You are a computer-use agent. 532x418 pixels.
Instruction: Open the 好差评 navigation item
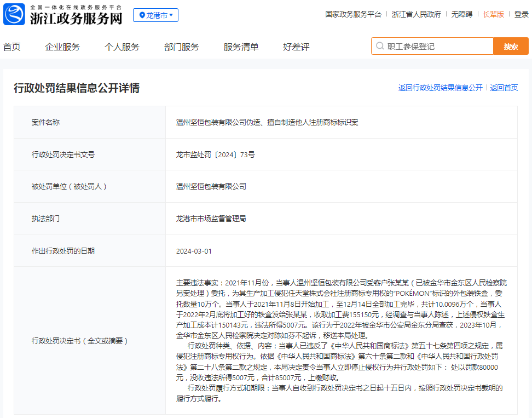(x=296, y=47)
